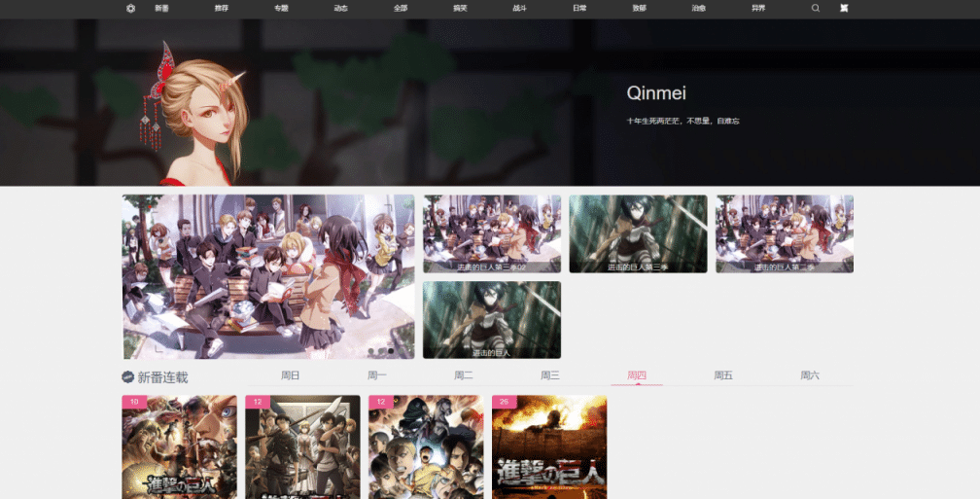Screen dimensions: 980x499
Task: Open the 新番 navigation menu item
Action: [161, 8]
